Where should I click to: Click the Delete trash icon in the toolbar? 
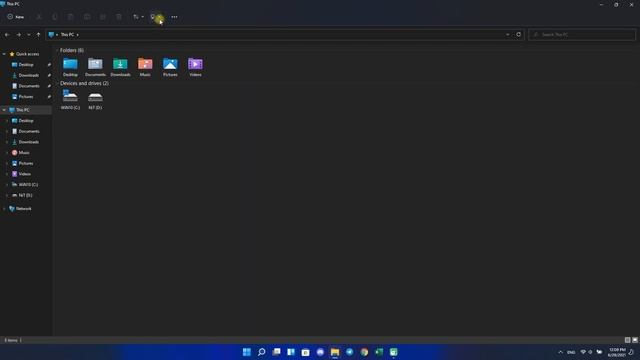click(x=119, y=17)
